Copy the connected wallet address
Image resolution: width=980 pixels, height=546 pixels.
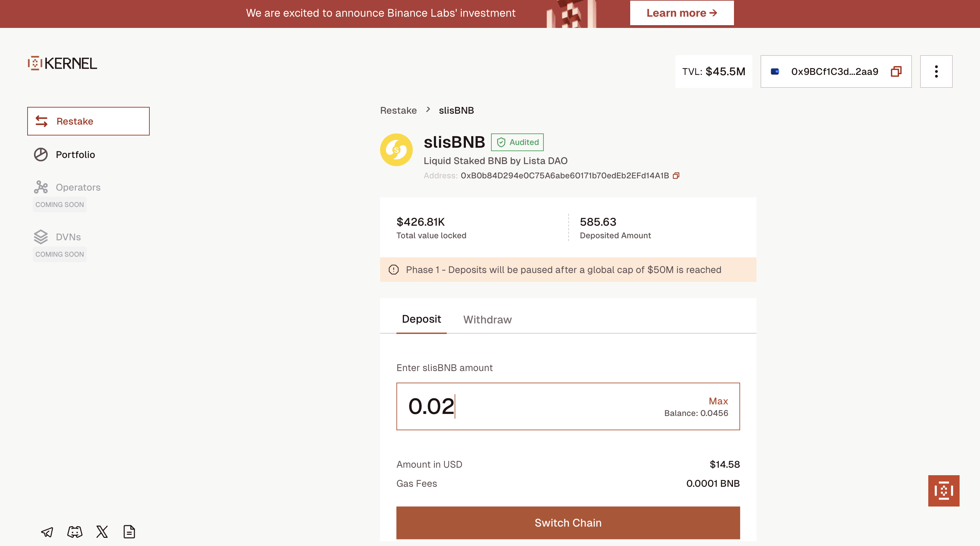[x=896, y=71]
